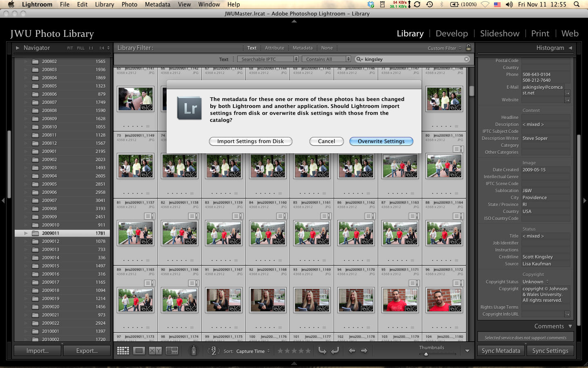Switch to Grid view
This screenshot has width=588, height=368.
123,351
